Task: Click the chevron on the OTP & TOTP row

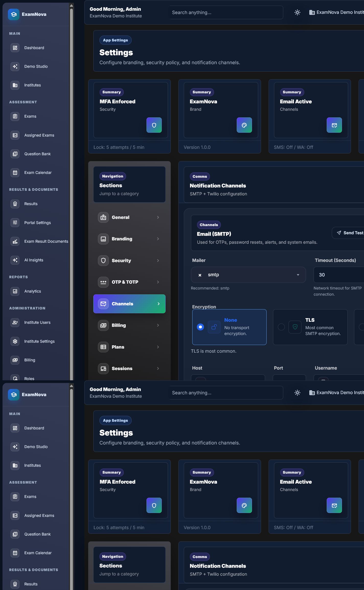Action: point(158,282)
